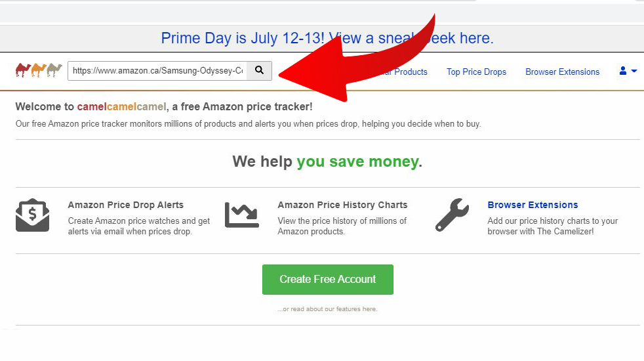Open Top Price Drops in the navigation
Image resolution: width=644 pixels, height=361 pixels.
coord(476,72)
